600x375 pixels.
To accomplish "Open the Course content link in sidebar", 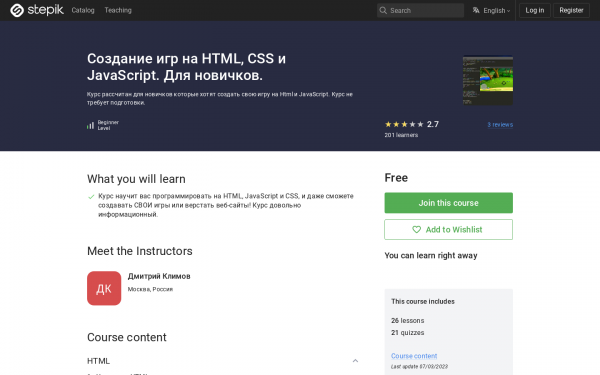I will 414,356.
